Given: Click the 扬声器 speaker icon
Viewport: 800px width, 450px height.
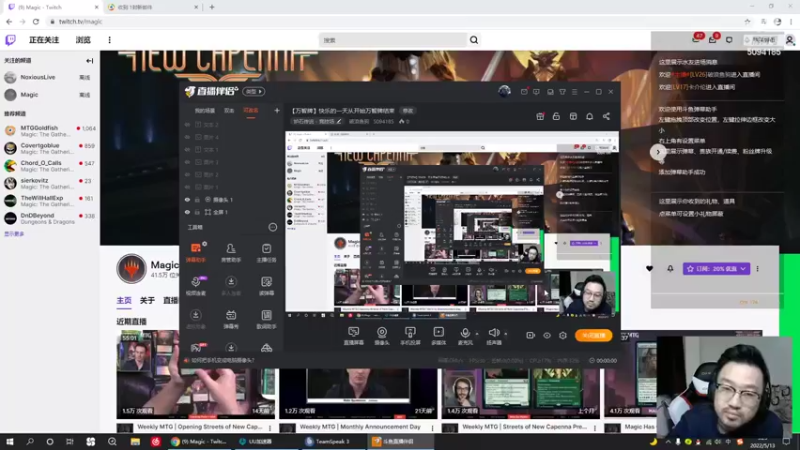Looking at the screenshot, I should [x=493, y=333].
